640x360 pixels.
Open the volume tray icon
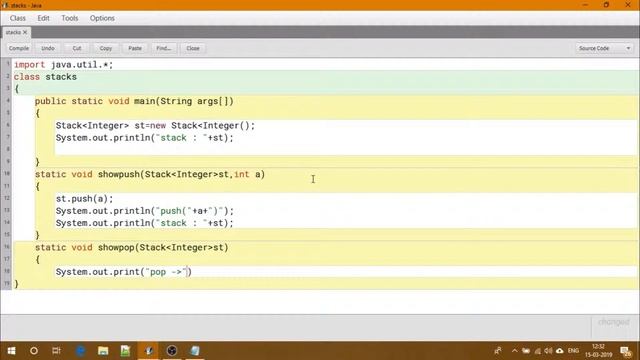(548, 351)
